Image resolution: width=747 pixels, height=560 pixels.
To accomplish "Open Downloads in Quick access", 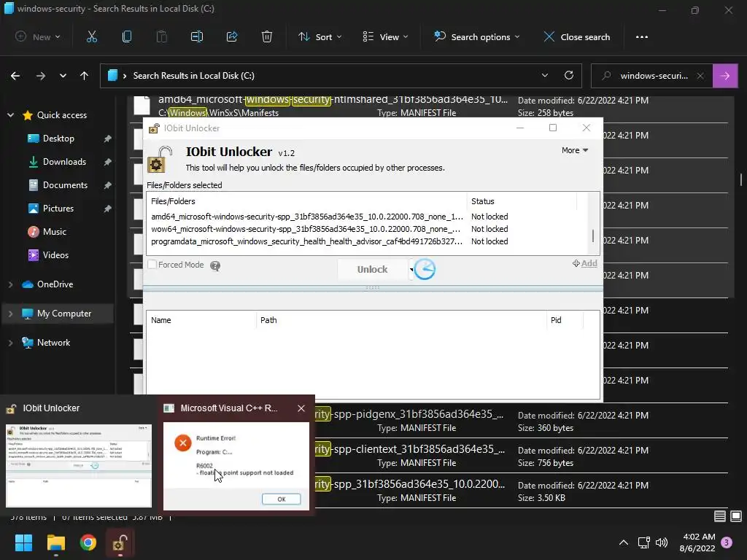I will pos(64,162).
